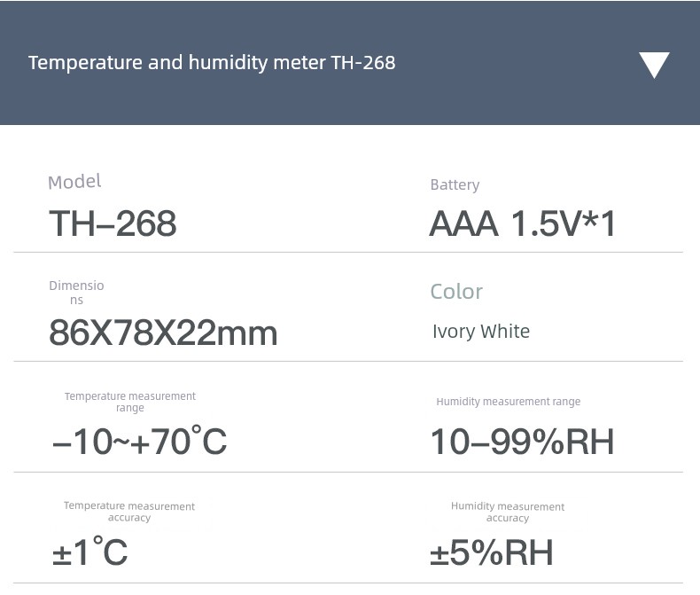Select the Battery label

455,184
